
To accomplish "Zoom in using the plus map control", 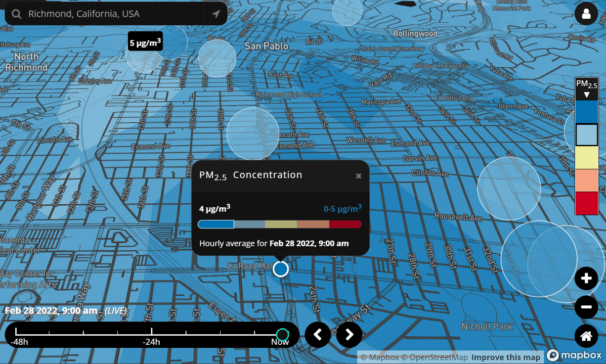I will [586, 278].
